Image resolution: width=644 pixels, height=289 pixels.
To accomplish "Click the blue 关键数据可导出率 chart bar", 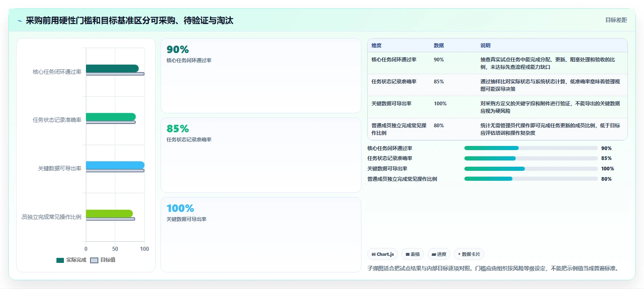I will pyautogui.click(x=115, y=165).
